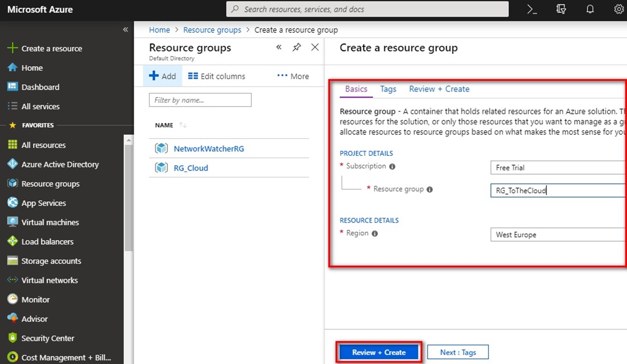Collapse the left sidebar with double chevron
Screen dimensions: 627x364
[125, 29]
